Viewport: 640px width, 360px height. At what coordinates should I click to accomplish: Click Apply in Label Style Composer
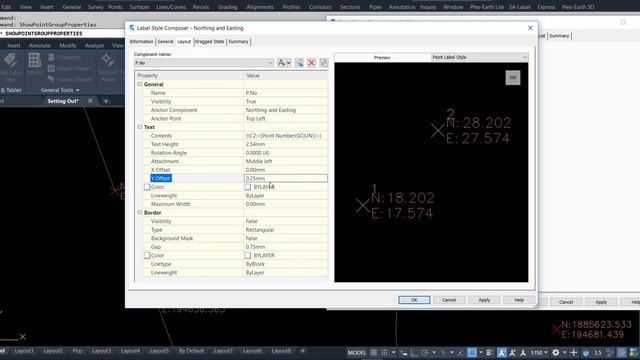click(x=484, y=300)
